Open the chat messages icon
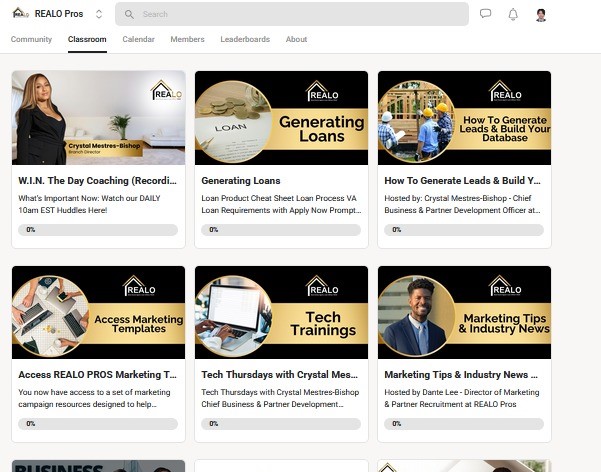This screenshot has height=472, width=601. (x=485, y=14)
